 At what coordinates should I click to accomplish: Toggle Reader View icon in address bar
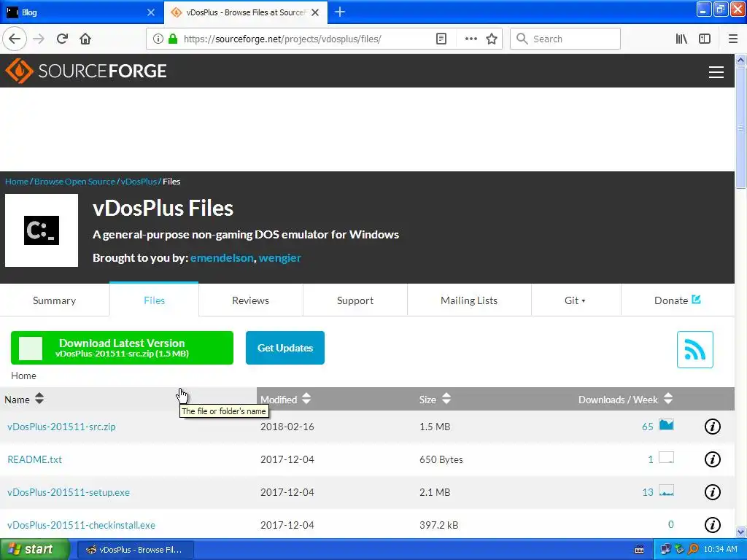point(441,39)
